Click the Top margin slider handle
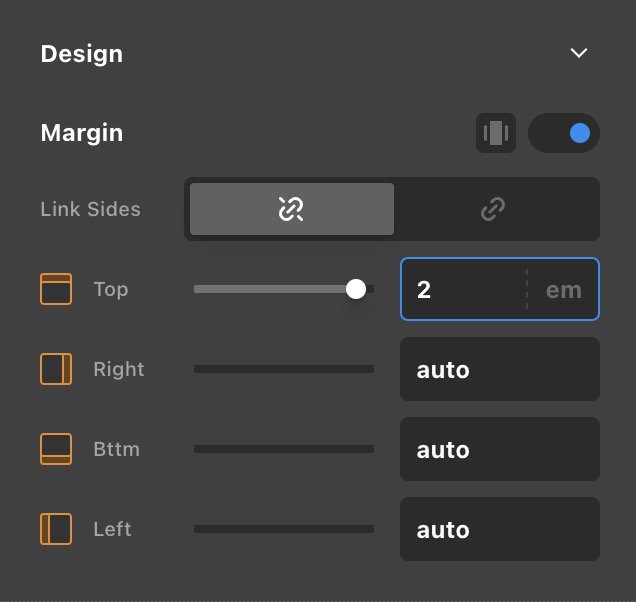 (356, 289)
